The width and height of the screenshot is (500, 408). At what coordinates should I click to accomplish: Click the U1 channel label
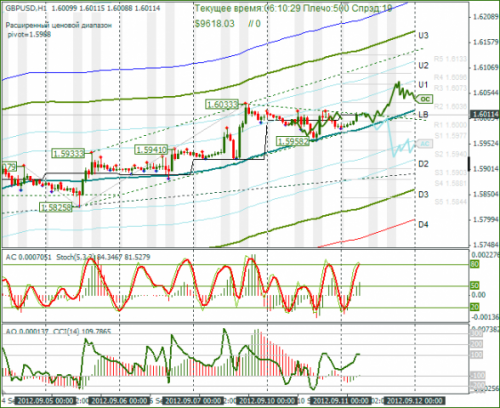(x=423, y=85)
